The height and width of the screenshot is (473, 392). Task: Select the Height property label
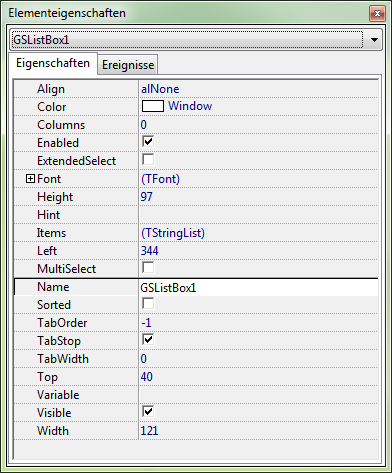[x=55, y=197]
